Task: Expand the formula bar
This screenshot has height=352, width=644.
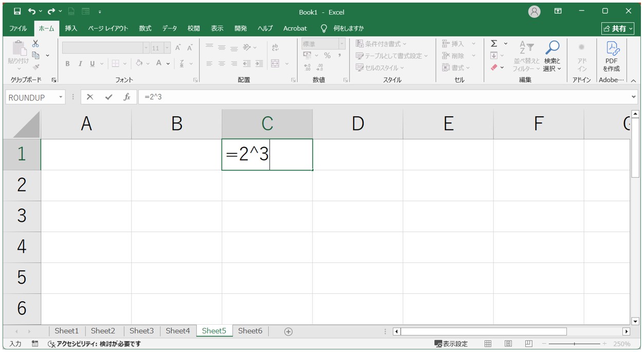Action: [x=633, y=97]
